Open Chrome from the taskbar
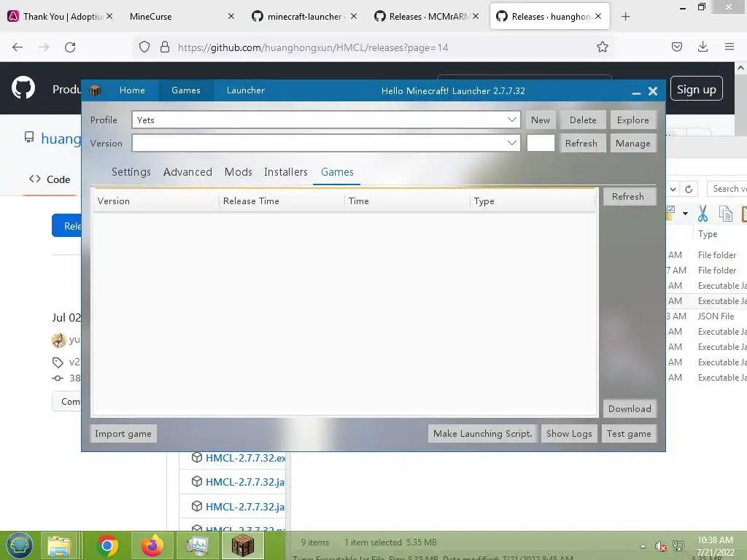The image size is (747, 560). pos(107,545)
